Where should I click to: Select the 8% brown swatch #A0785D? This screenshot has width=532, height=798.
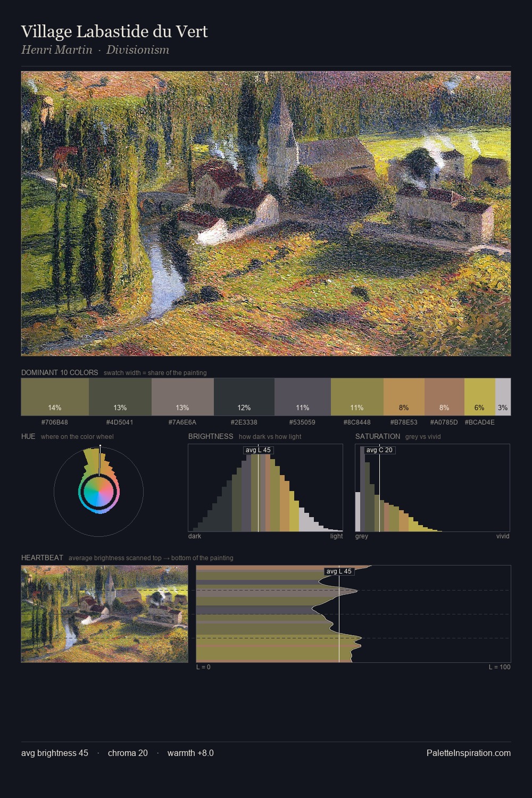(444, 397)
